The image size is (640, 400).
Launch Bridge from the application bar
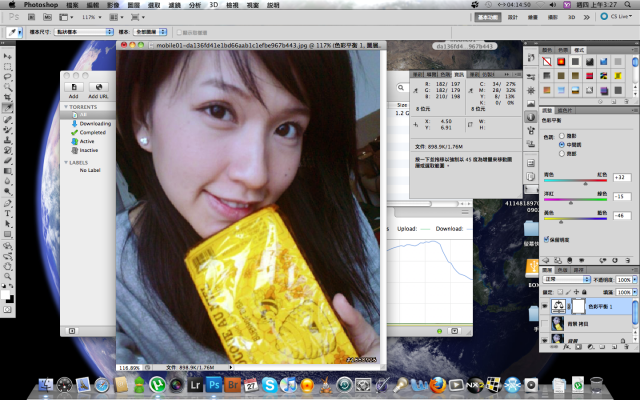(32, 17)
